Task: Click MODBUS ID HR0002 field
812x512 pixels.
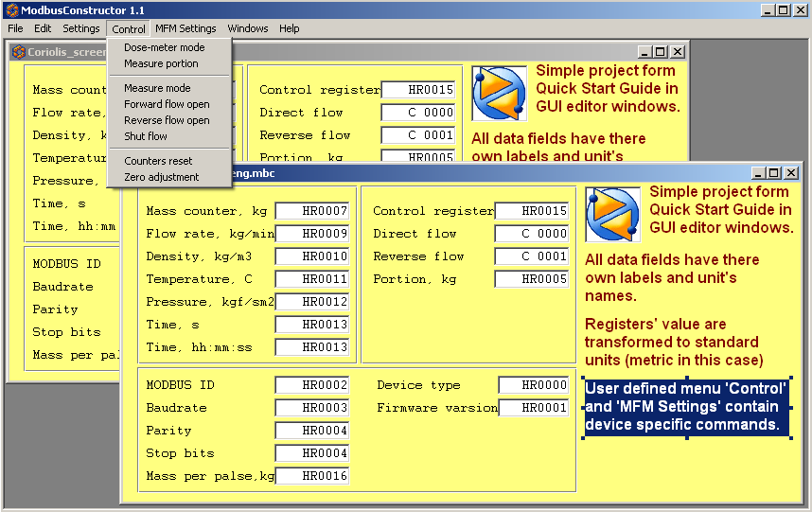Action: tap(312, 385)
